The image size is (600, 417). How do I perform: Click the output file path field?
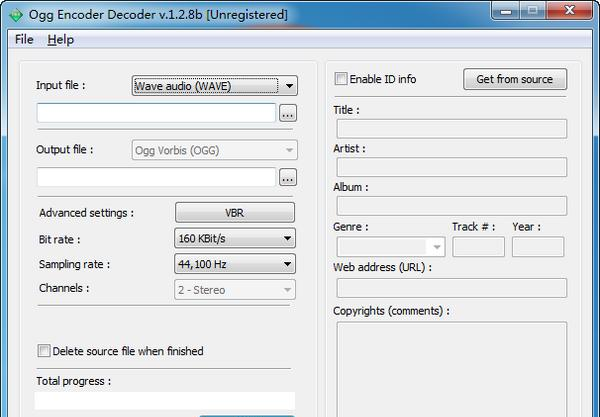tap(156, 177)
